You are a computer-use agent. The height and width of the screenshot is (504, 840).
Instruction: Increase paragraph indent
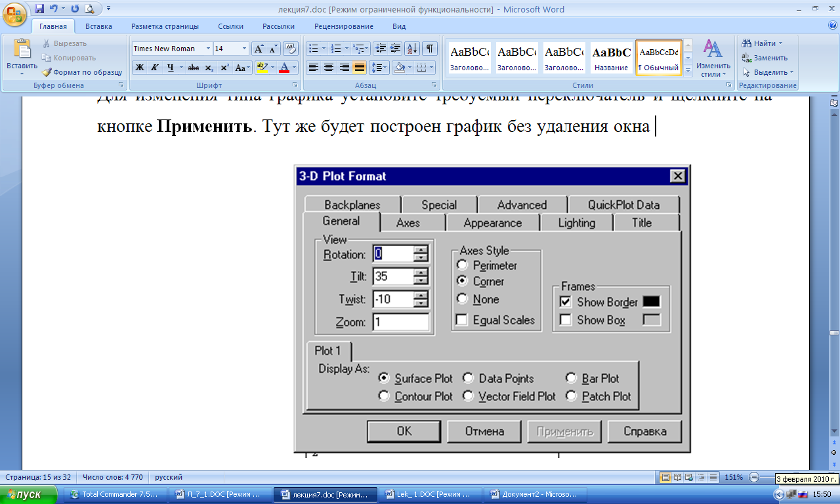[x=395, y=49]
